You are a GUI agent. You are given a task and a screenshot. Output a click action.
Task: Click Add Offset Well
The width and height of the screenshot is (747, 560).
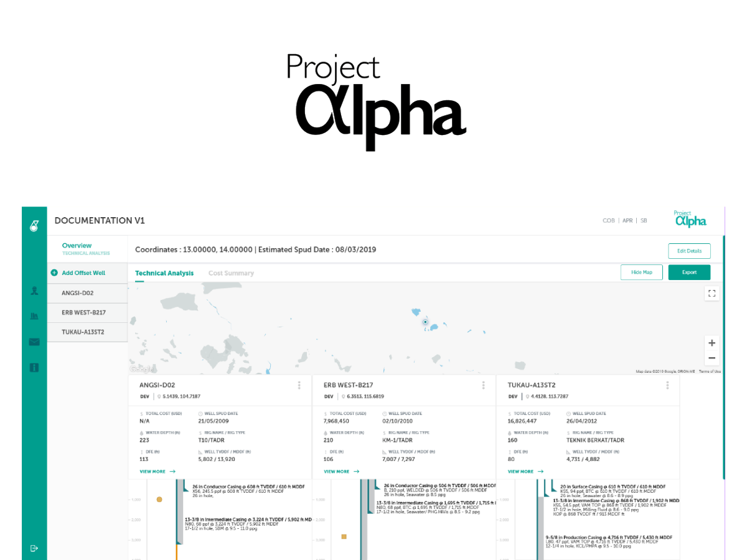click(x=83, y=273)
